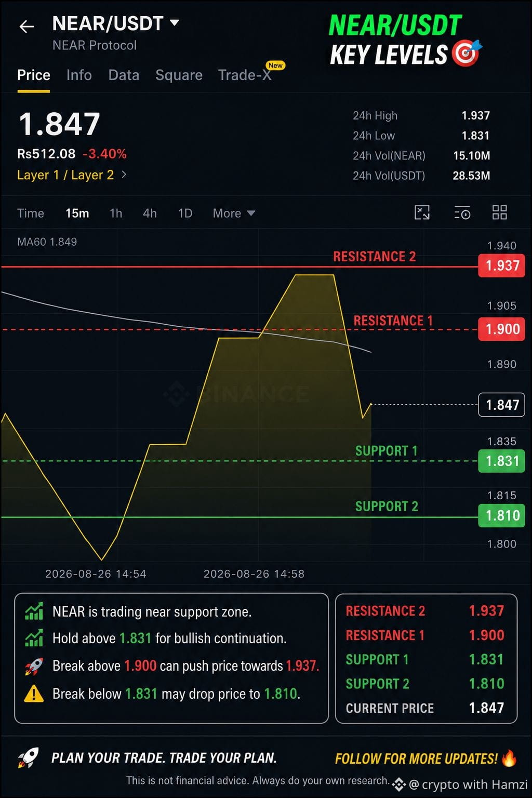This screenshot has height=798, width=532.
Task: Click the NEAR Protocol subtitle
Action: (x=95, y=46)
